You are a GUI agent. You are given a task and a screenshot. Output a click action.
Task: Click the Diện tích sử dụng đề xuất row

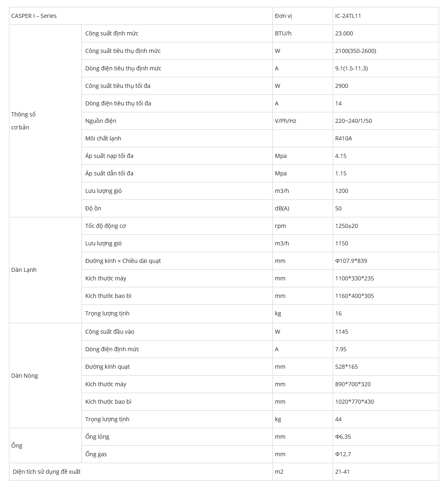pyautogui.click(x=224, y=472)
